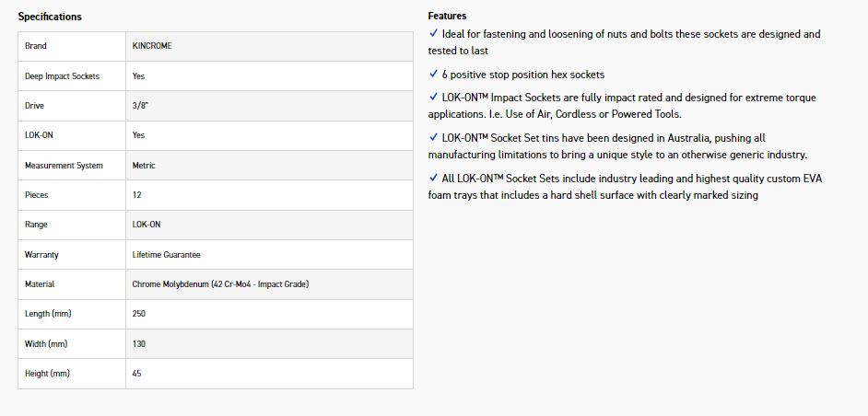The height and width of the screenshot is (416, 868).
Task: Click the Measurement System label
Action: (x=64, y=166)
